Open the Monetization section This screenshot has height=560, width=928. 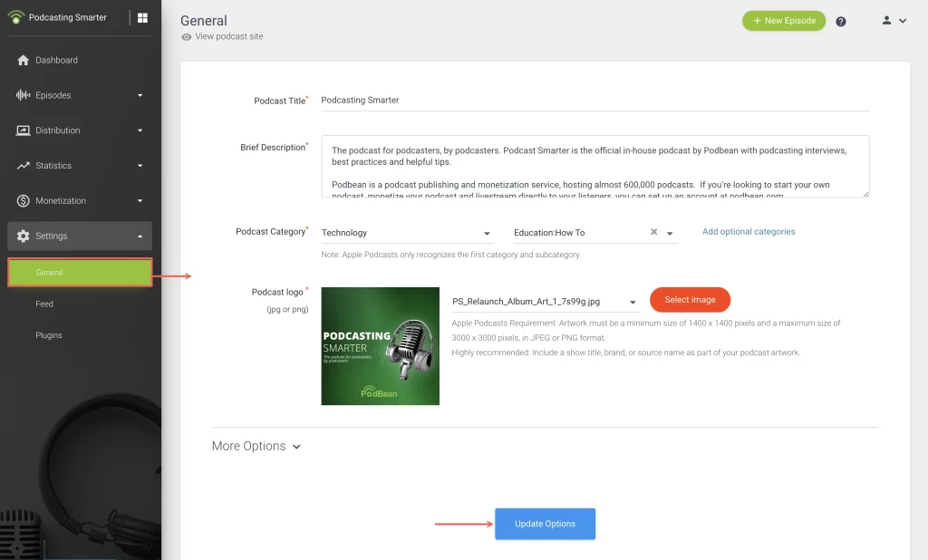tap(63, 200)
